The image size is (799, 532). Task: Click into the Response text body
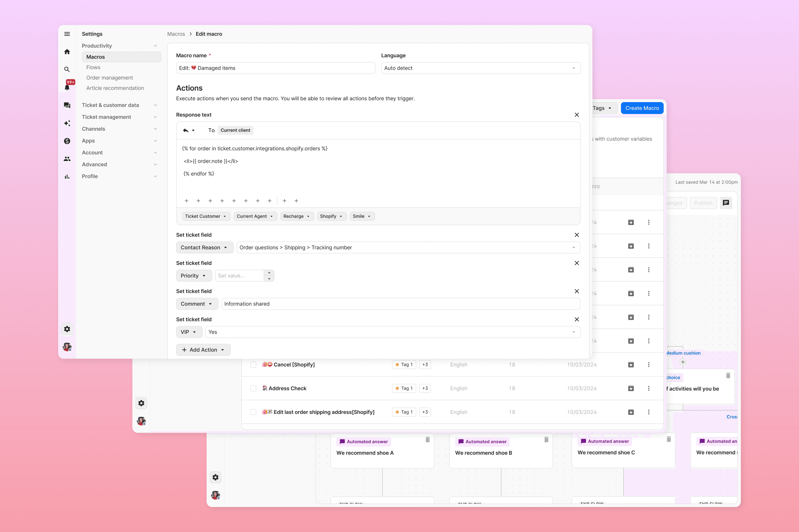378,167
